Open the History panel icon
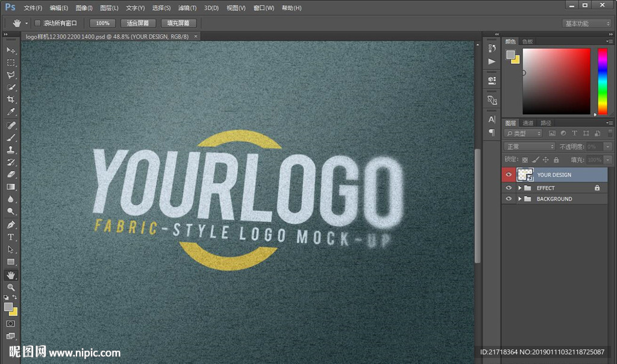The width and height of the screenshot is (617, 364). click(x=492, y=48)
